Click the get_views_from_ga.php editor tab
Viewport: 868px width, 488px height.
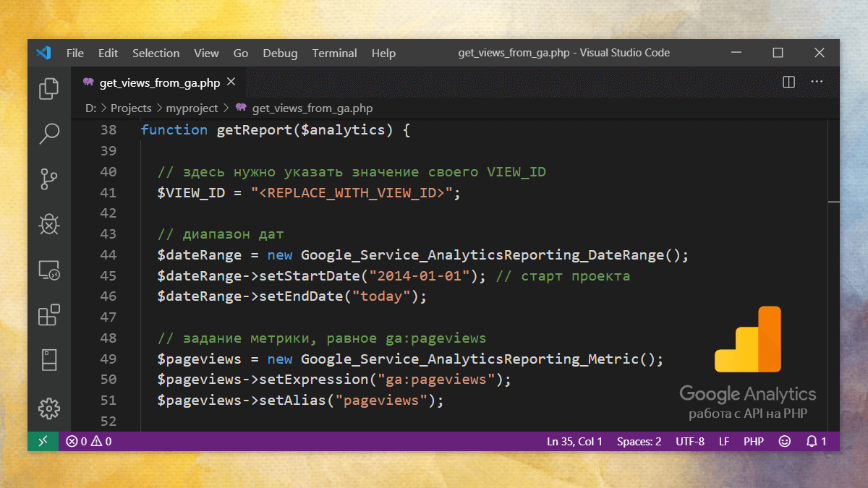[x=159, y=82]
